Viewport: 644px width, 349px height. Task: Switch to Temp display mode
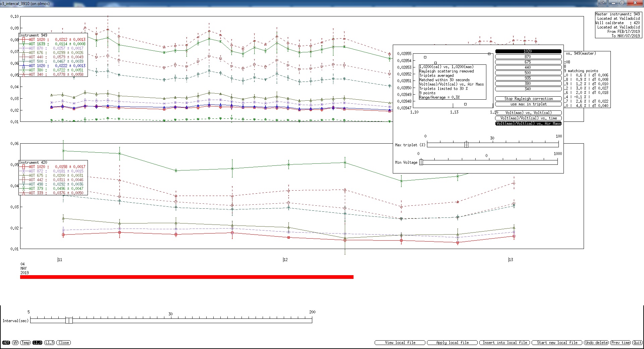click(25, 343)
